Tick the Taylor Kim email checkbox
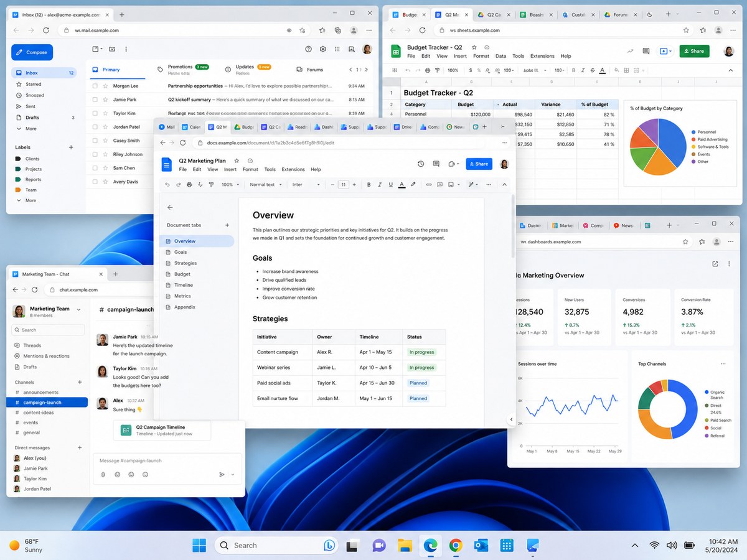The height and width of the screenshot is (560, 747). (95, 113)
